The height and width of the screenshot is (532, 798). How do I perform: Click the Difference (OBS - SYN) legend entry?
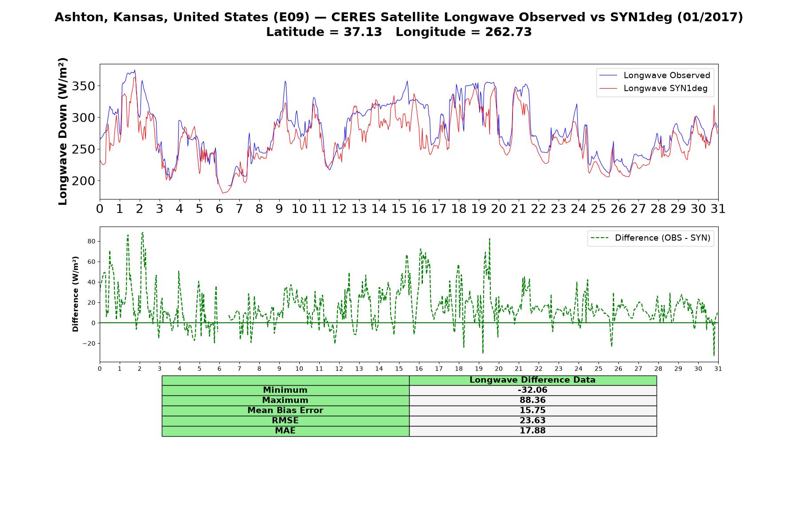[x=651, y=238]
